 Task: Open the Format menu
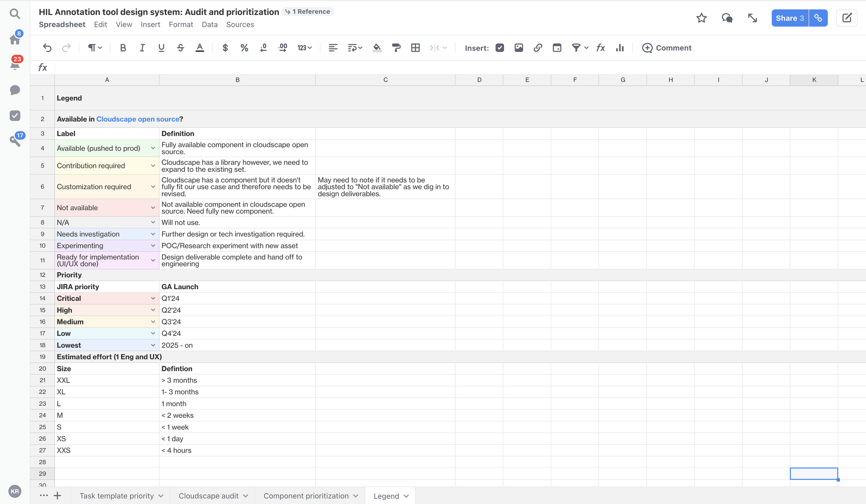181,25
